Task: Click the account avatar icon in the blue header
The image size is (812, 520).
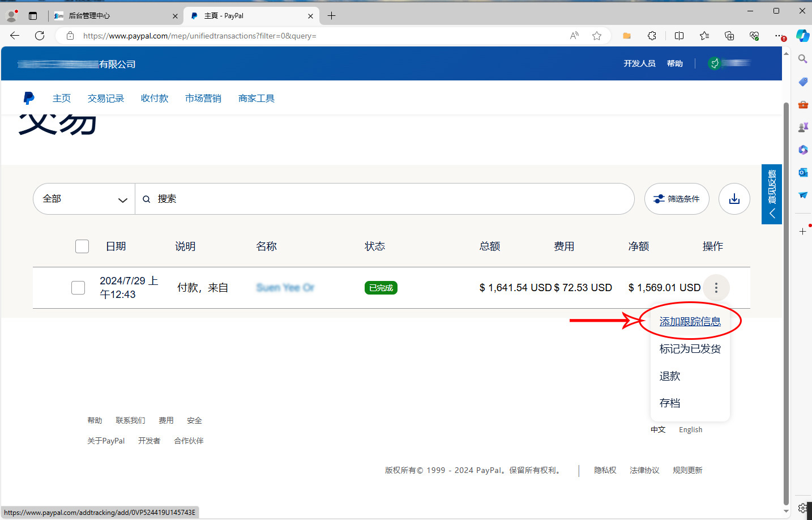Action: (x=715, y=63)
